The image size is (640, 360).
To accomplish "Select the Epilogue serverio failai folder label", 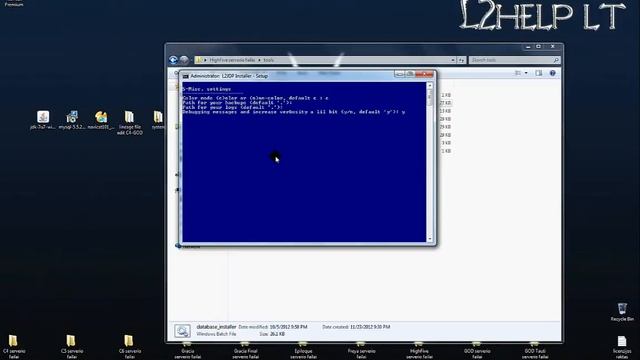I will tap(303, 353).
